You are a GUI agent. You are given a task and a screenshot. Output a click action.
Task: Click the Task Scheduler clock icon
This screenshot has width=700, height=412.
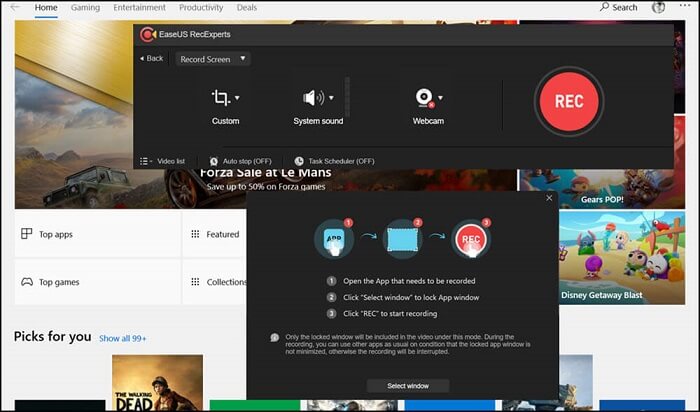click(x=299, y=161)
